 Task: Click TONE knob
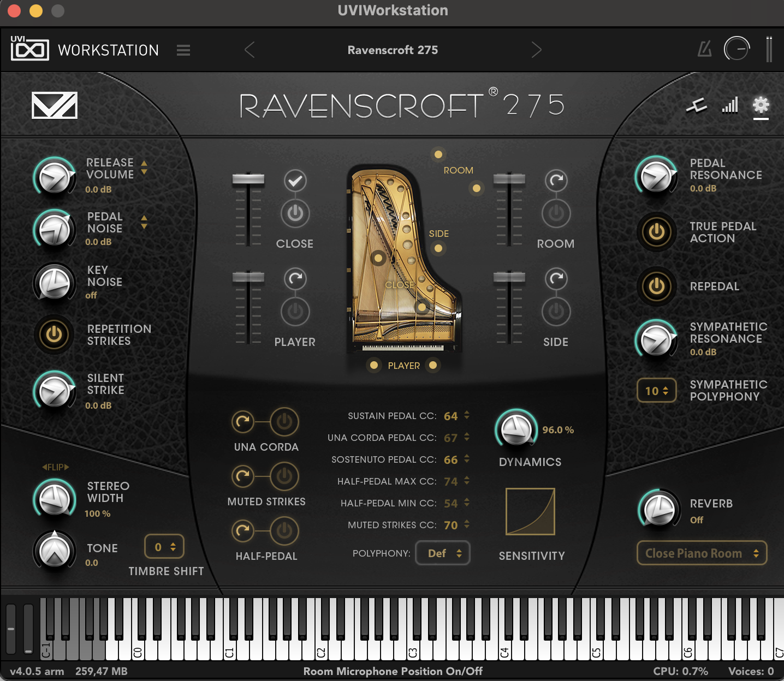pyautogui.click(x=55, y=551)
